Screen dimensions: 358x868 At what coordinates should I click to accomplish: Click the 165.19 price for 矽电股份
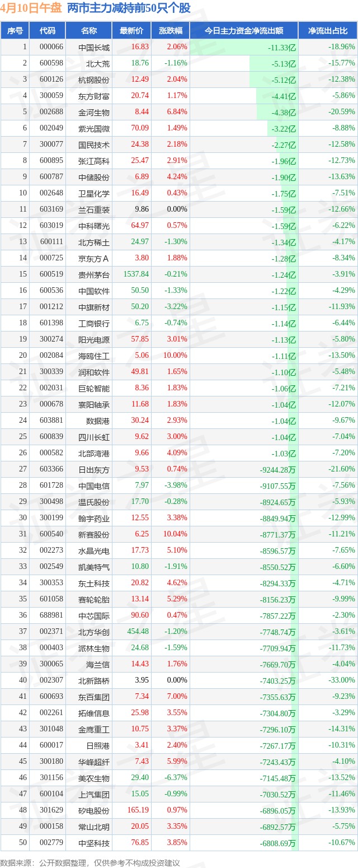[138, 810]
